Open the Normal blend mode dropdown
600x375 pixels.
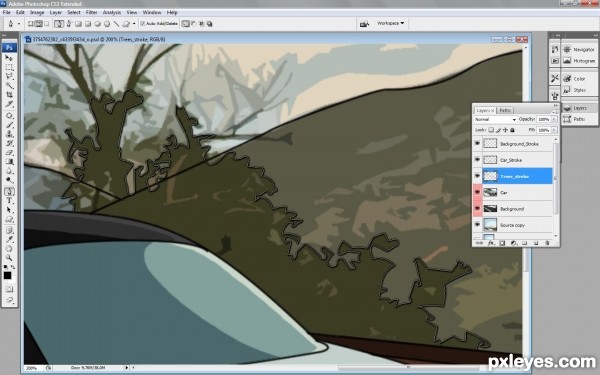pyautogui.click(x=495, y=119)
